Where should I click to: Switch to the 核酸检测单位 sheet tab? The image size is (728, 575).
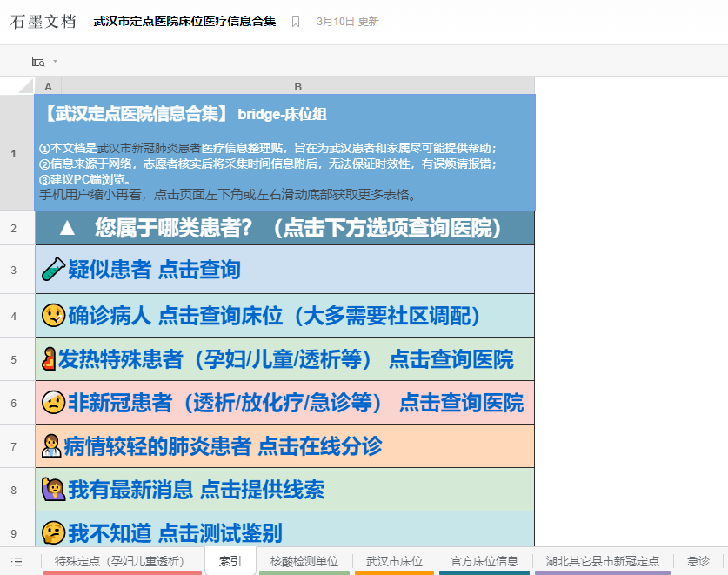pyautogui.click(x=304, y=561)
